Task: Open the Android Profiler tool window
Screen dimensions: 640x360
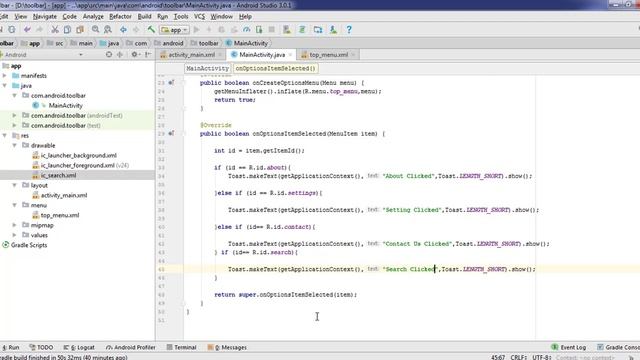Action: 131,347
